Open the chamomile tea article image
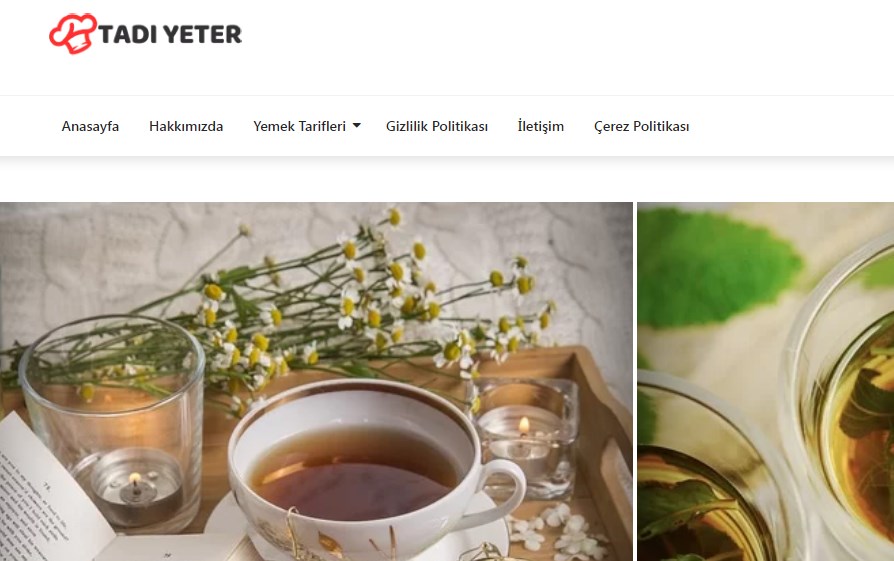894x561 pixels. pos(316,381)
